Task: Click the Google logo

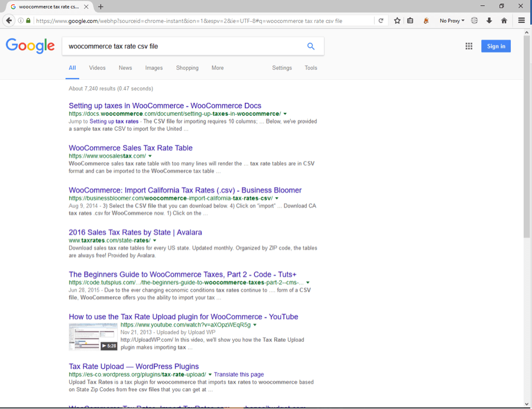Action: [30, 46]
